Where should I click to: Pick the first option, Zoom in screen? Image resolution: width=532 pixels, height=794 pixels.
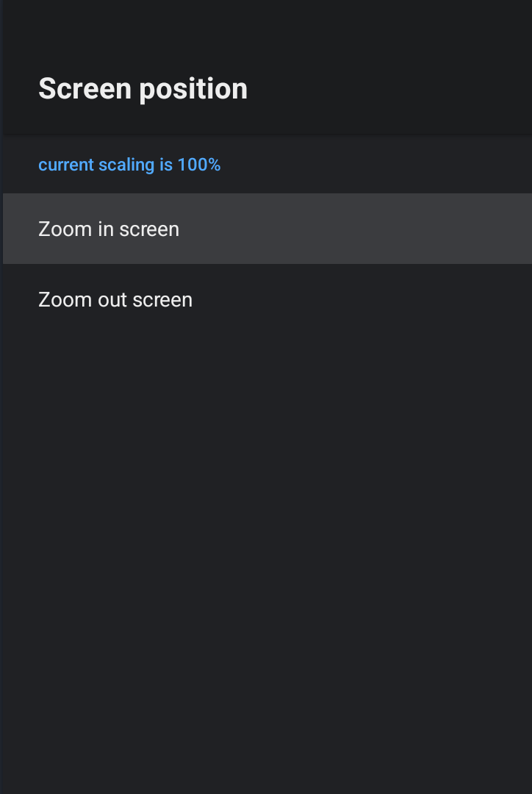click(109, 229)
